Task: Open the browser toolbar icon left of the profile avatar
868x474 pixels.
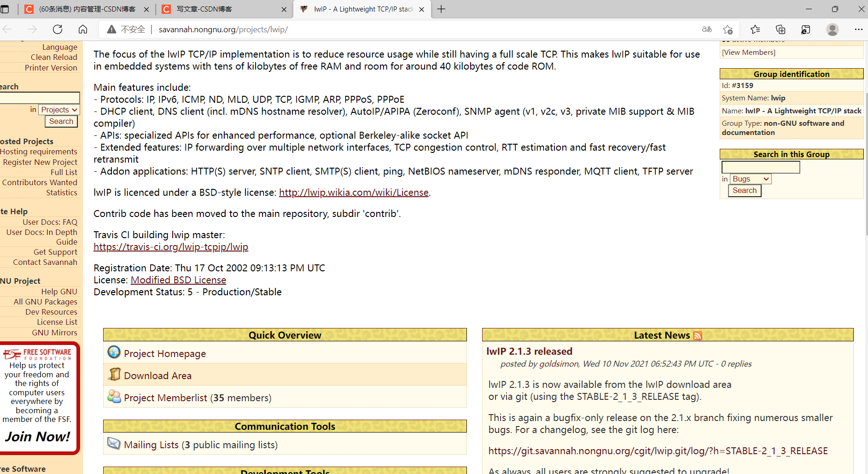Action: tap(805, 29)
